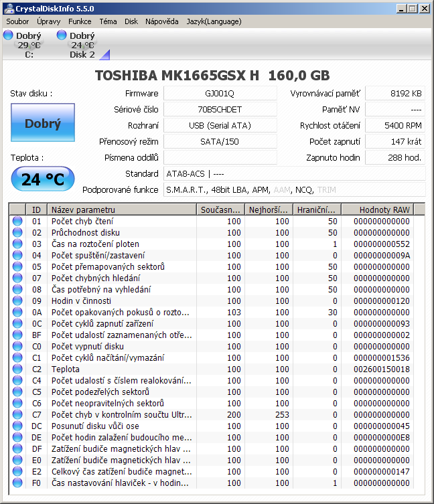The height and width of the screenshot is (504, 434).
Task: Click status icon for Čas potřebný na vyhledání
Action: (17, 289)
